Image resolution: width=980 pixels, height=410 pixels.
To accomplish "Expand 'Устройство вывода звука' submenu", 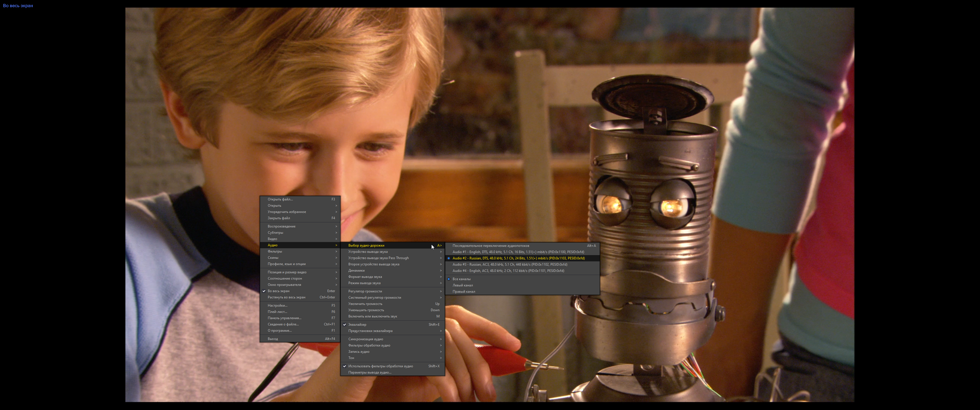I will click(367, 252).
